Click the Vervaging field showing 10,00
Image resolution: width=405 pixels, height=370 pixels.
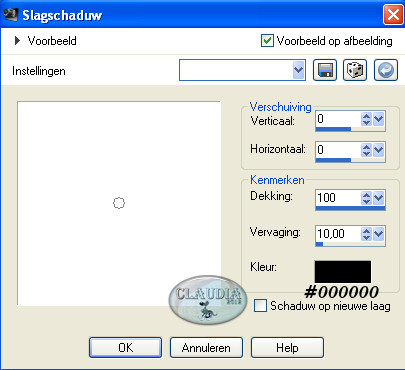pyautogui.click(x=338, y=234)
